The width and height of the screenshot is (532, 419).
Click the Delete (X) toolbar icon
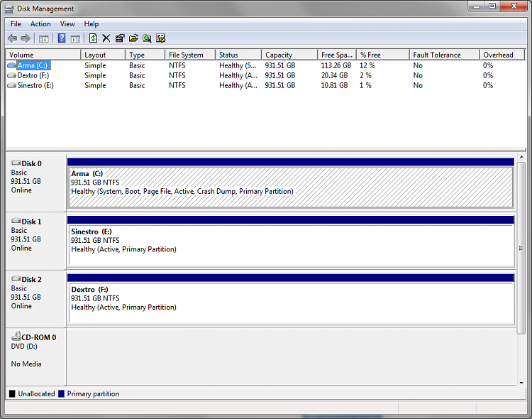[x=106, y=38]
